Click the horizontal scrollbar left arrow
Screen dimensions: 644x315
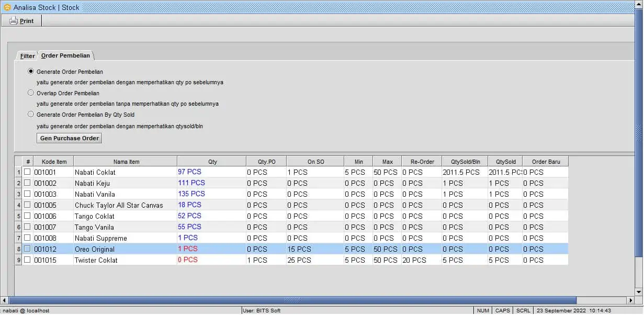[5, 300]
